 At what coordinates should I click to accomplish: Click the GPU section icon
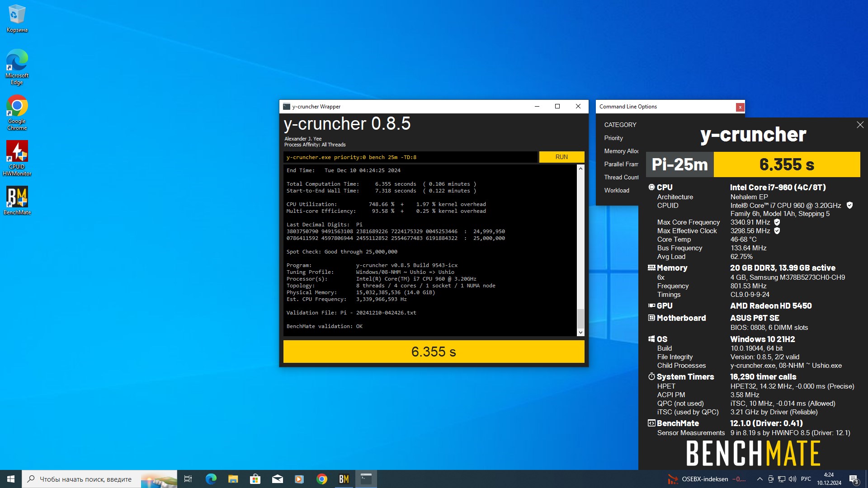point(651,306)
